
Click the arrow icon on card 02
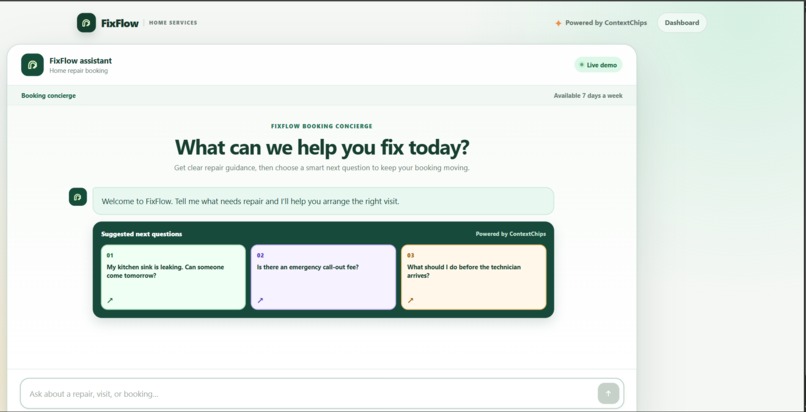(x=260, y=301)
